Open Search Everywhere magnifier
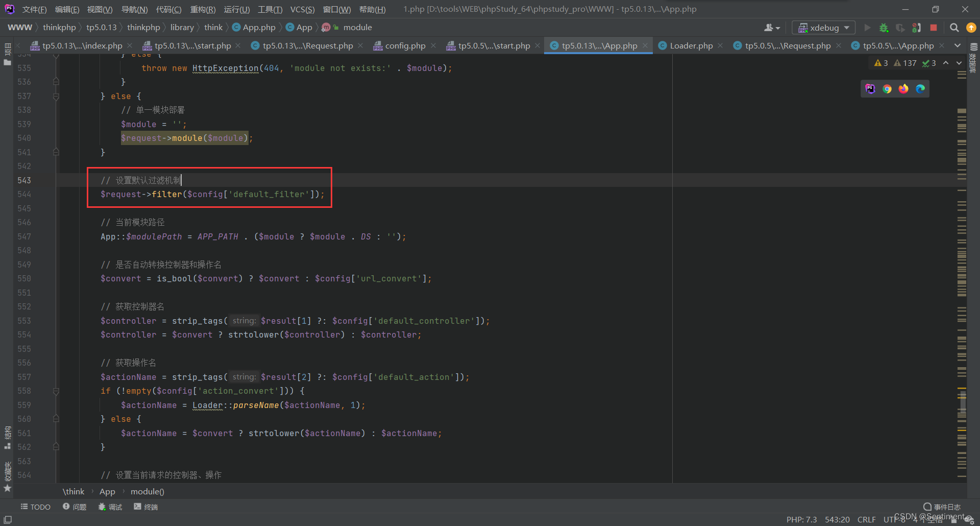The width and height of the screenshot is (980, 526). pyautogui.click(x=954, y=28)
